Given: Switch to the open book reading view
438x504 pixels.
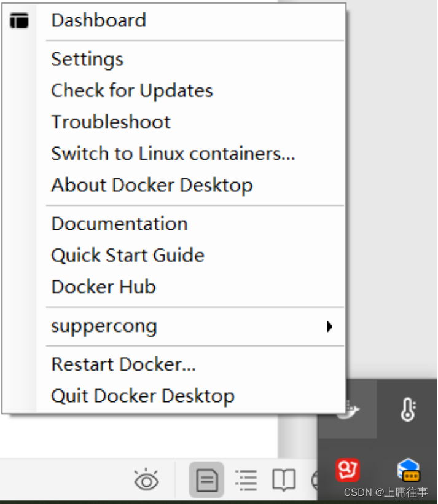Looking at the screenshot, I should [x=284, y=480].
